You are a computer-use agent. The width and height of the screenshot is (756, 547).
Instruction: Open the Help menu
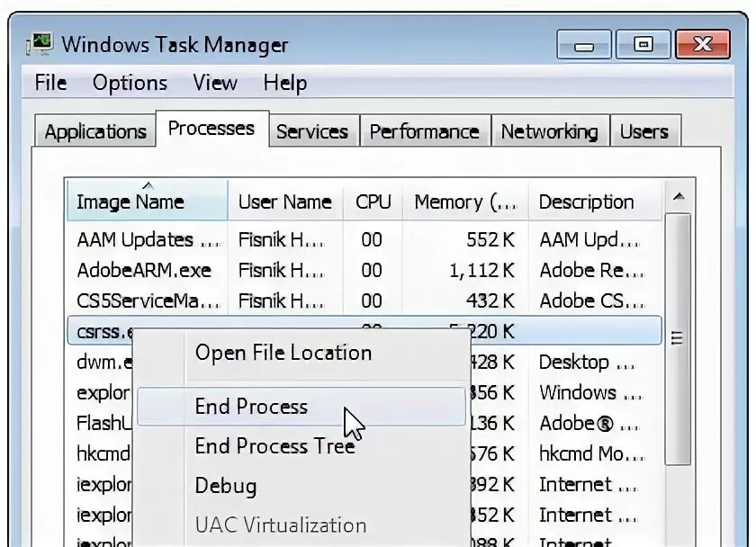pyautogui.click(x=285, y=83)
